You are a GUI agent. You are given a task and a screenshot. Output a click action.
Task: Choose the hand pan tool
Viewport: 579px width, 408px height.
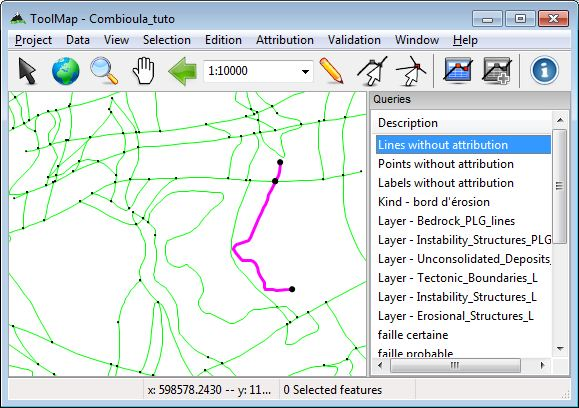coord(144,71)
